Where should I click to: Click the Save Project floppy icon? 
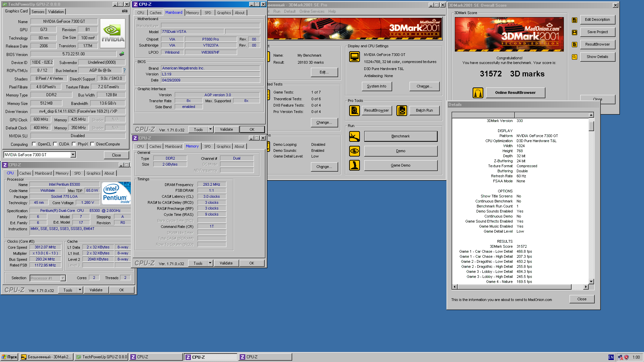click(575, 32)
